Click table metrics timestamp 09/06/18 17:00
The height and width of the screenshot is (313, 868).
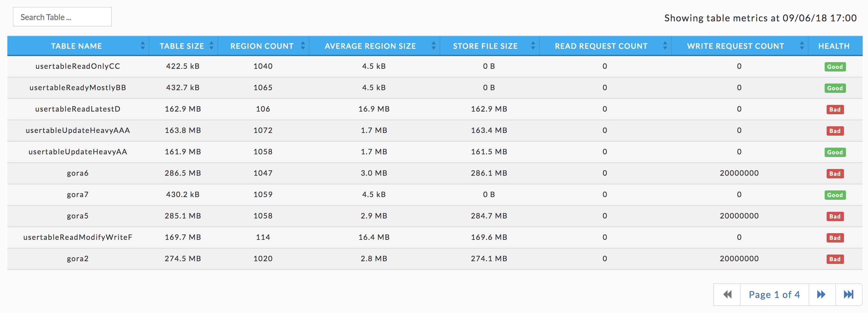pos(820,18)
